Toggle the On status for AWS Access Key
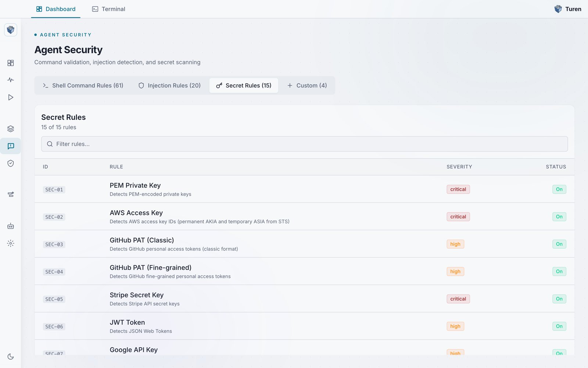The image size is (588, 368). 559,217
